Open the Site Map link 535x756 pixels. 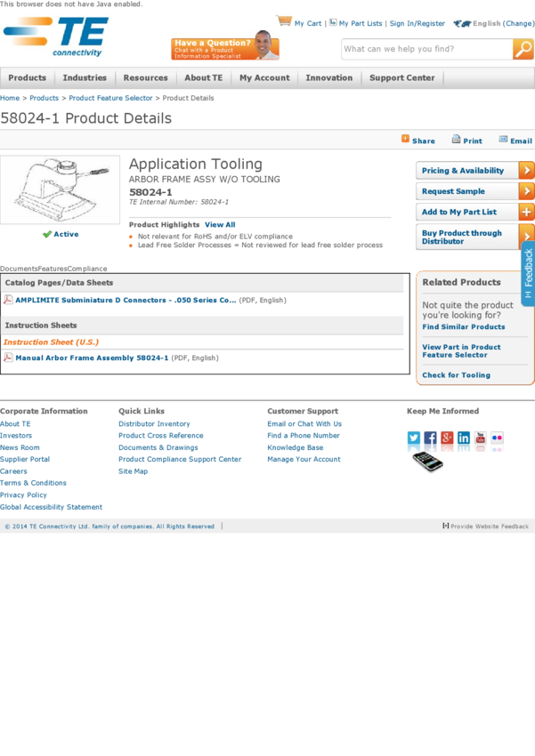click(133, 471)
